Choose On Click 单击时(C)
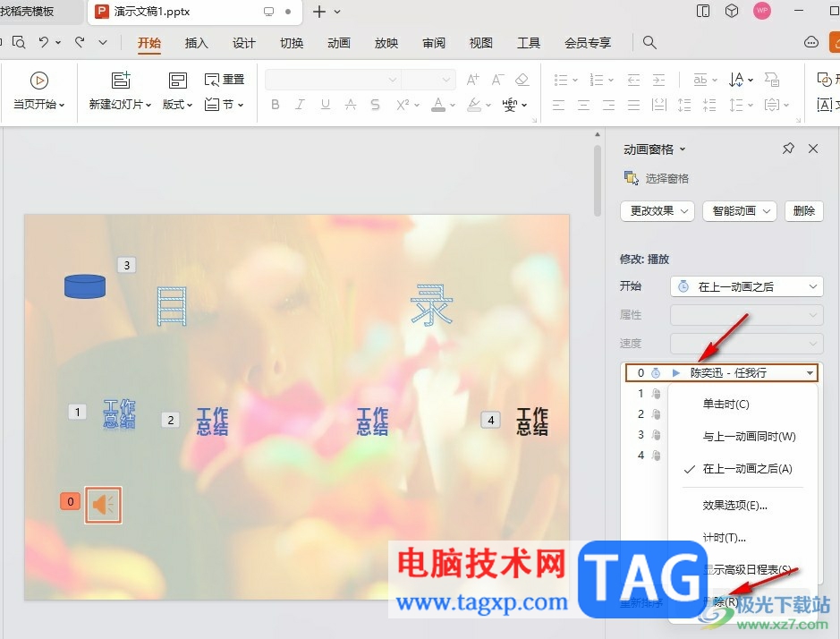The height and width of the screenshot is (639, 840). coord(725,405)
